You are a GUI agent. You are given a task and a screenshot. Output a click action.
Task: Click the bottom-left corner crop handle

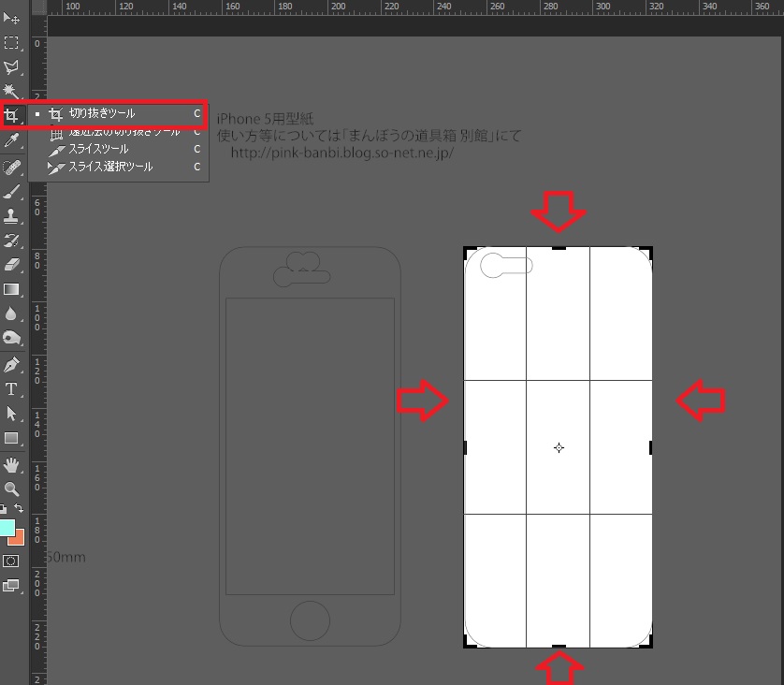click(468, 644)
